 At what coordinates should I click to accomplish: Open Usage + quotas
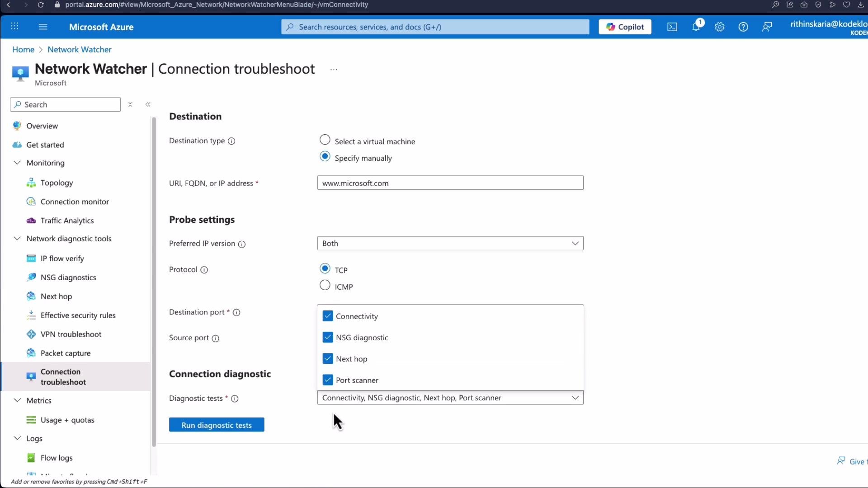pos(67,420)
